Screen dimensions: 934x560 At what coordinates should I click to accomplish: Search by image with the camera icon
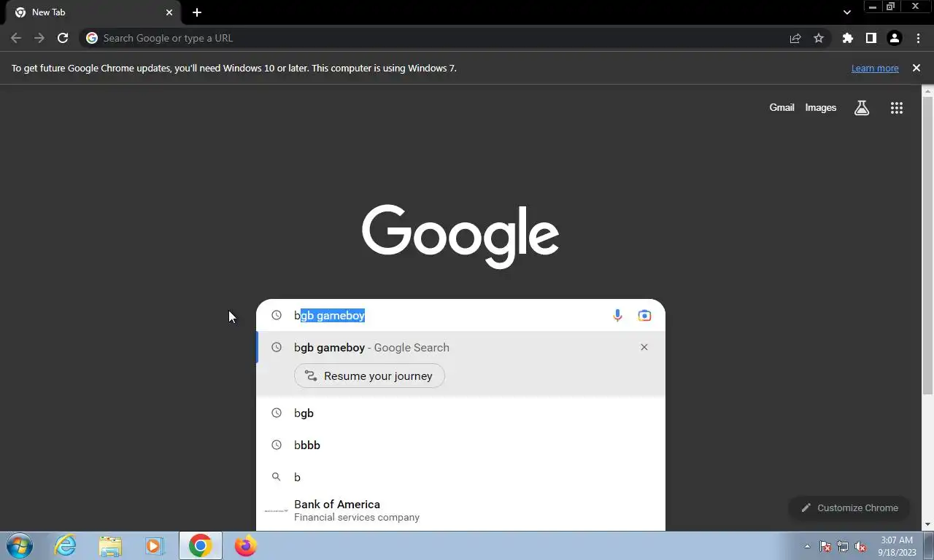(644, 315)
